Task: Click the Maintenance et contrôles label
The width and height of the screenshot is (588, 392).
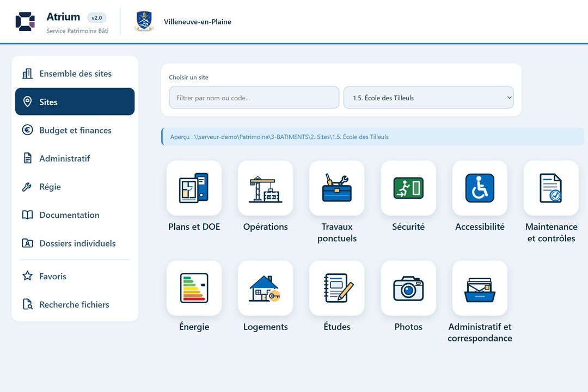Action: coord(551,232)
